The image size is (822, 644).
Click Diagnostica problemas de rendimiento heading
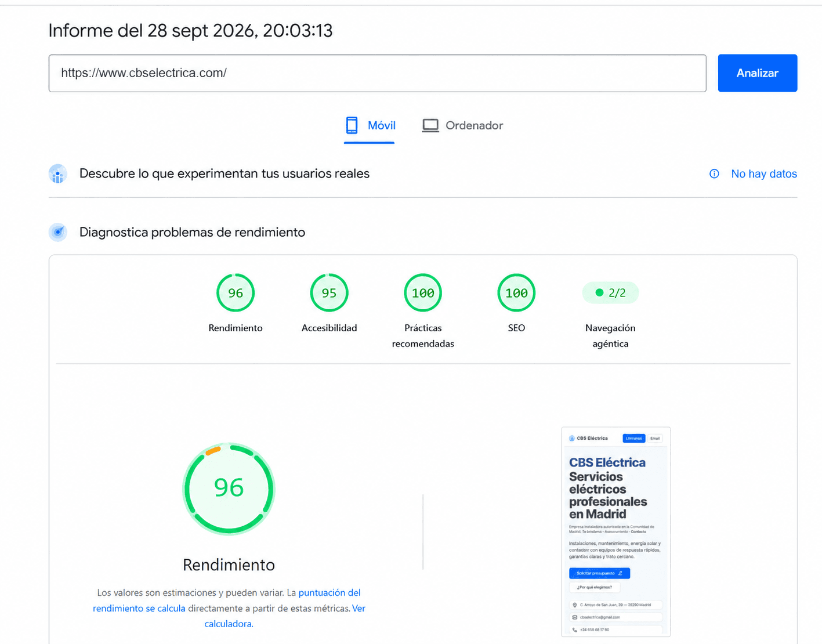pos(192,232)
